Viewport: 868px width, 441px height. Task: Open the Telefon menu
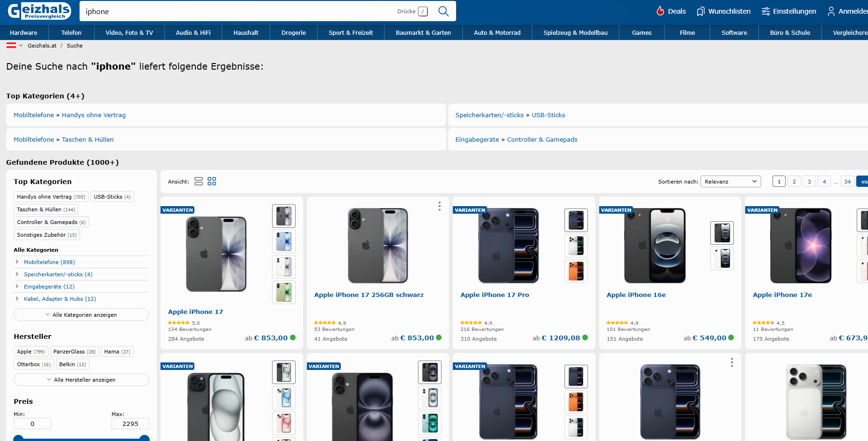71,32
